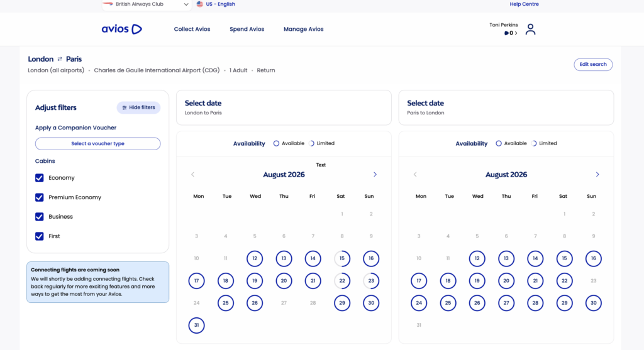This screenshot has width=644, height=350.
Task: Select August 26 in London to Paris calendar
Action: click(x=255, y=303)
